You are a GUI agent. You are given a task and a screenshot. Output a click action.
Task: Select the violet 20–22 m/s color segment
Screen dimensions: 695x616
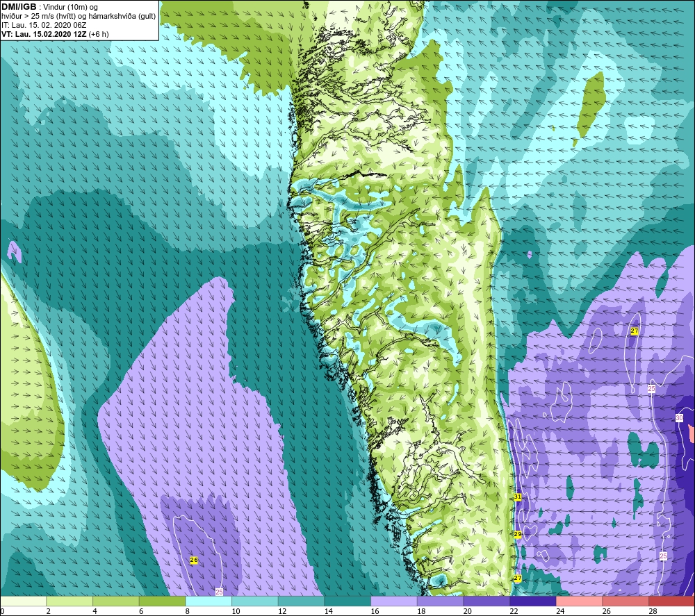486,601
